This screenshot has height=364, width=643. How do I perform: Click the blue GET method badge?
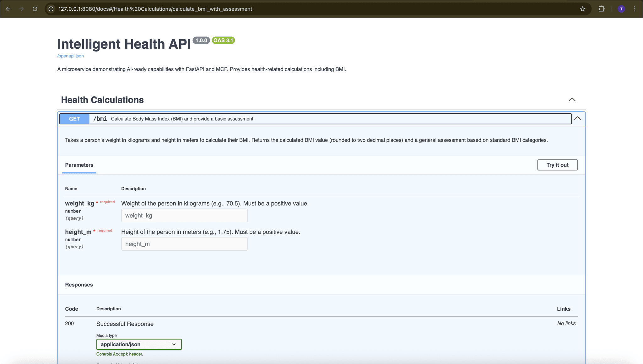(74, 119)
